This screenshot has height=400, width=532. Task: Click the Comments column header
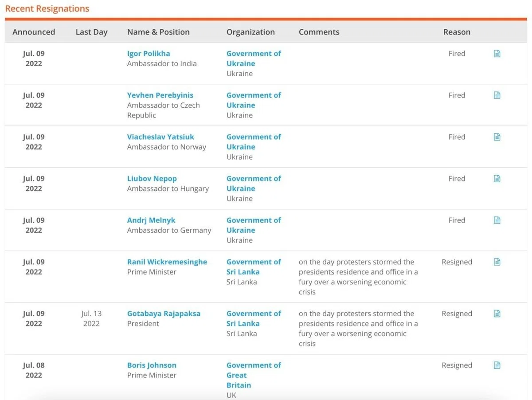coord(319,32)
